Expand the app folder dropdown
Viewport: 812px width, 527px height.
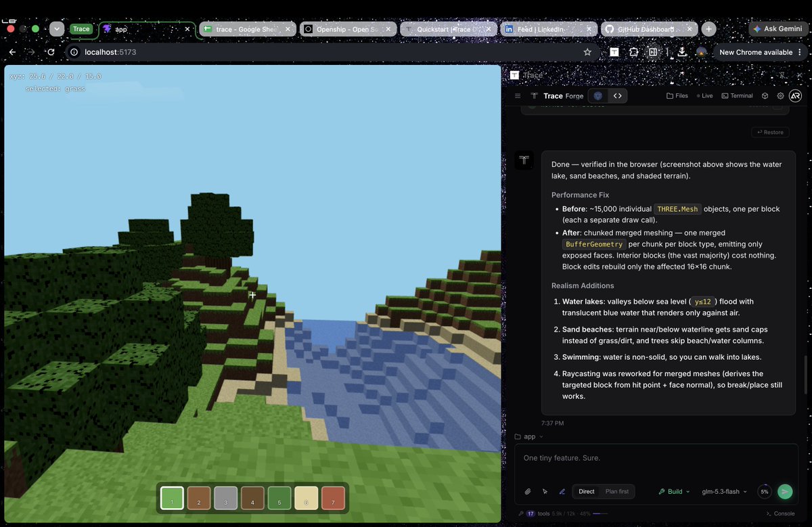(528, 436)
